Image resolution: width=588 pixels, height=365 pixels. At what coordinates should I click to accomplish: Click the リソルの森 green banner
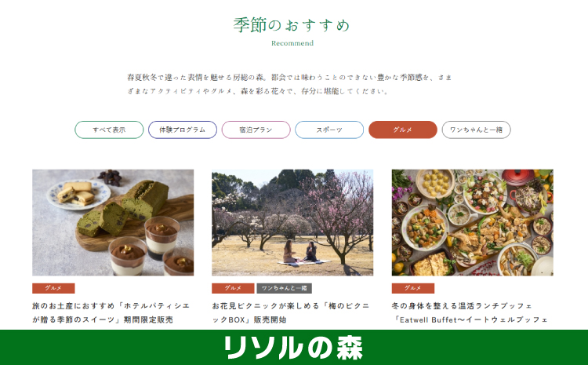pyautogui.click(x=294, y=348)
